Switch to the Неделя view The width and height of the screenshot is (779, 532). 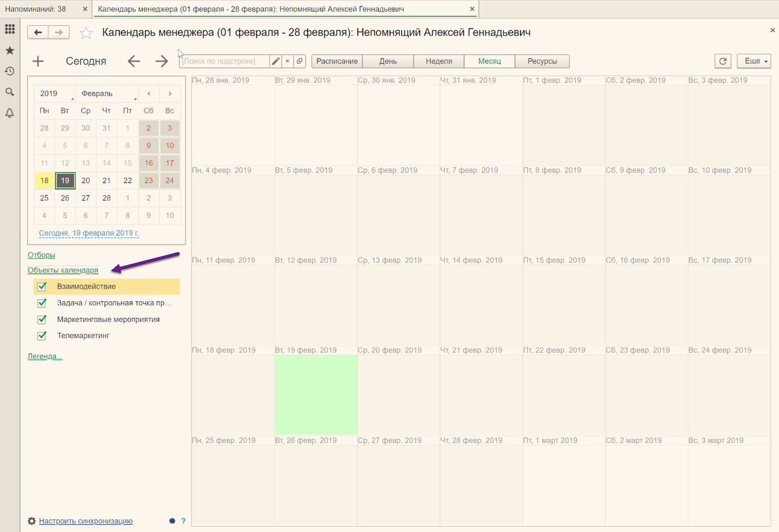pyautogui.click(x=439, y=61)
